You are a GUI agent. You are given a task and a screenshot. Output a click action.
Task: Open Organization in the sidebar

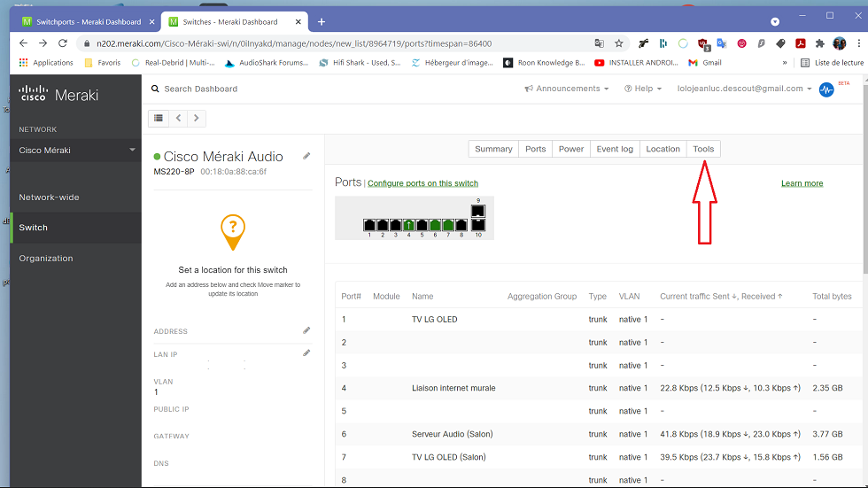46,259
